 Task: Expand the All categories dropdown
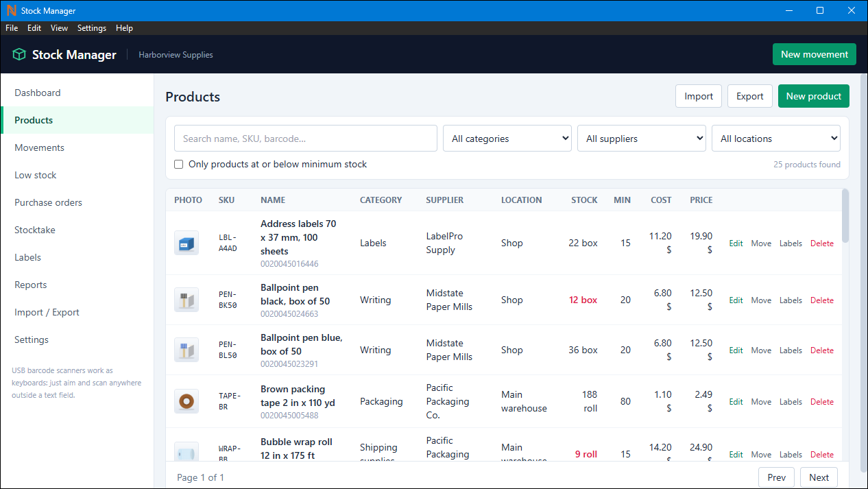507,139
